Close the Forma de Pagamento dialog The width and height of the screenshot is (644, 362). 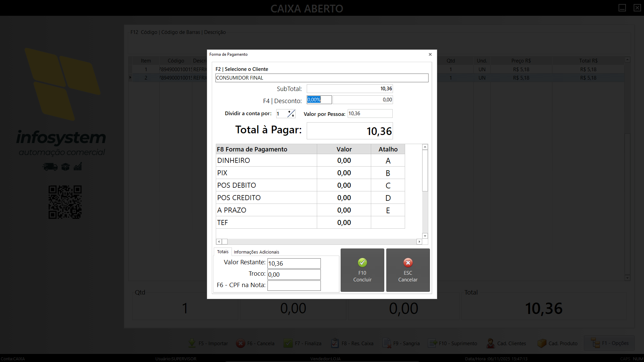point(430,54)
